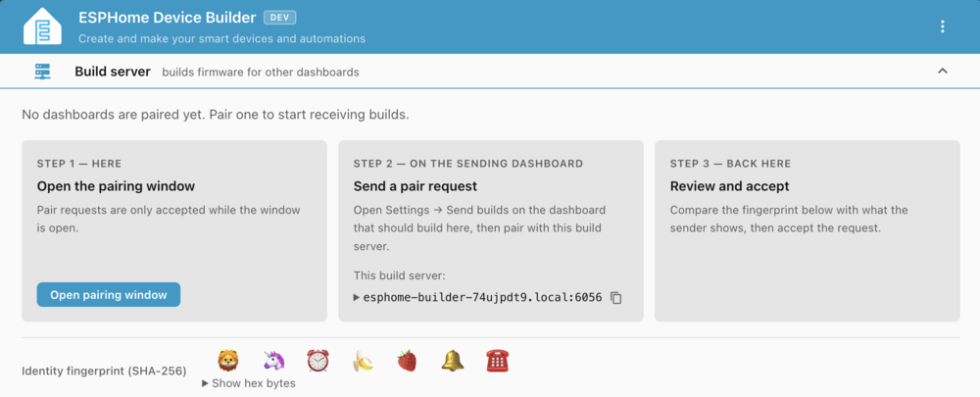Click the ESPHome Device Builder title
The image size is (980, 397).
168,18
